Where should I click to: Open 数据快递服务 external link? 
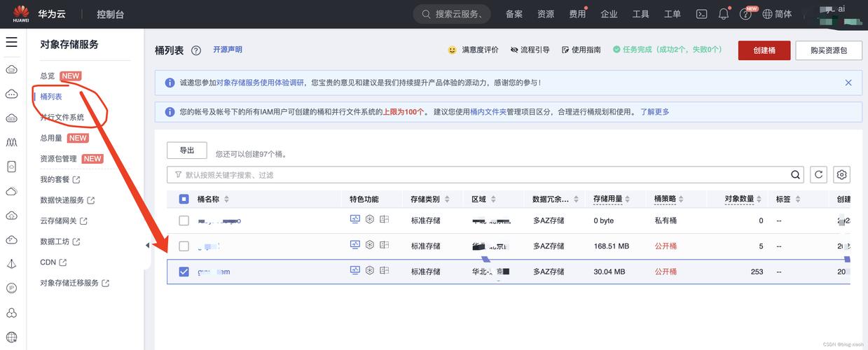67,200
